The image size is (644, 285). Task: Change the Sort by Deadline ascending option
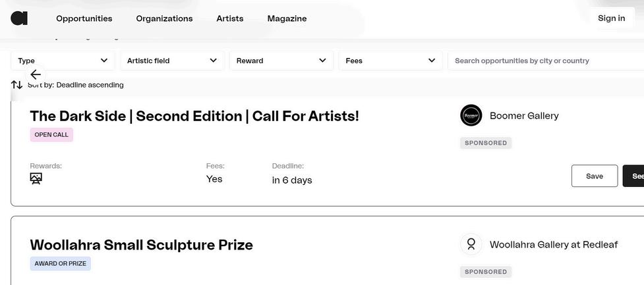coord(90,85)
